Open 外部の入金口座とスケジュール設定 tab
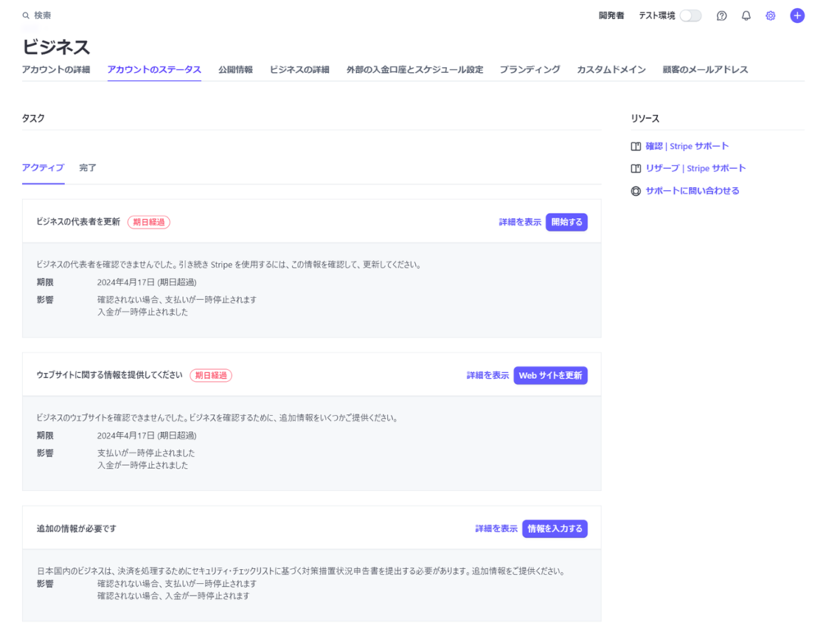 coord(414,70)
